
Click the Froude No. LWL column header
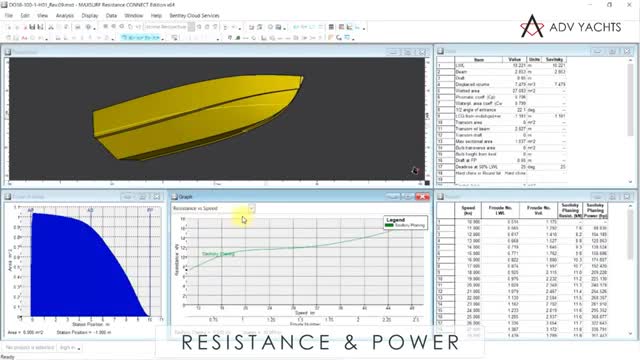pos(500,211)
